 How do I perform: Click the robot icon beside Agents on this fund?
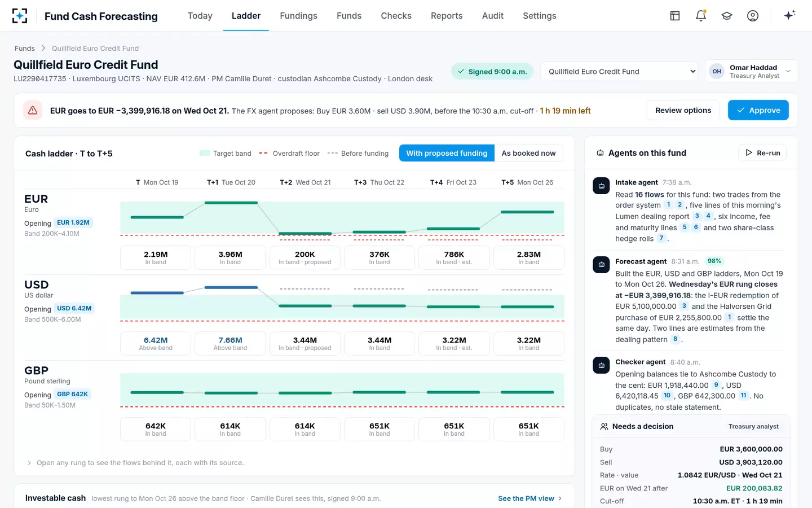[x=600, y=153]
